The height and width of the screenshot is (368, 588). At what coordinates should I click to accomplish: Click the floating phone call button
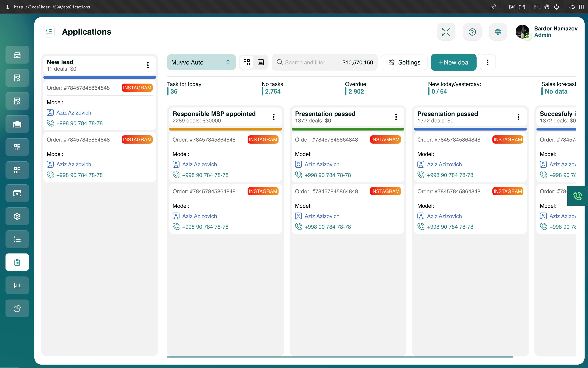pyautogui.click(x=577, y=196)
